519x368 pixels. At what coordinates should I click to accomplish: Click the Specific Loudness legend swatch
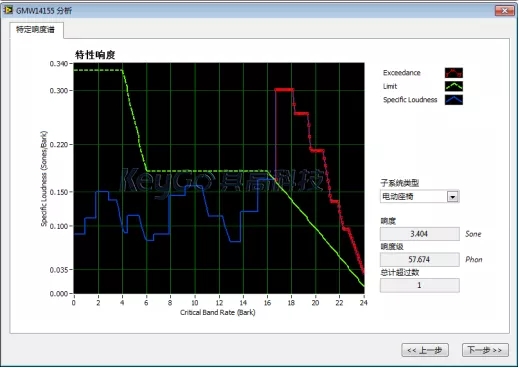(x=454, y=100)
